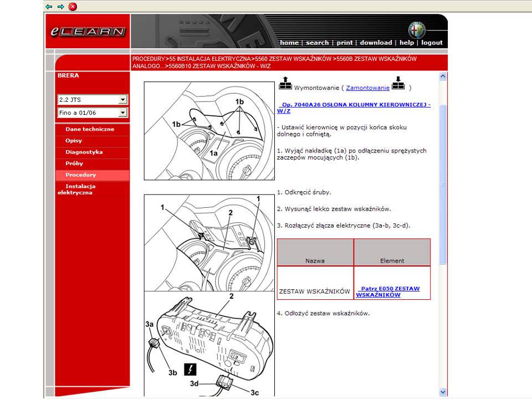
Task: Click the BRERA model heading
Action: tap(68, 76)
